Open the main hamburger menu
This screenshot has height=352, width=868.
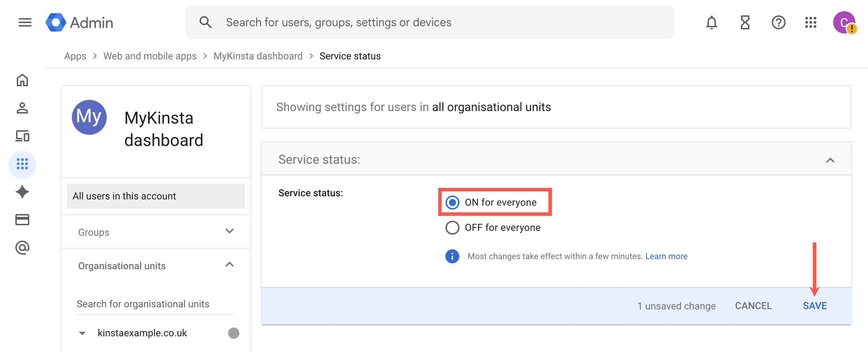[x=25, y=23]
